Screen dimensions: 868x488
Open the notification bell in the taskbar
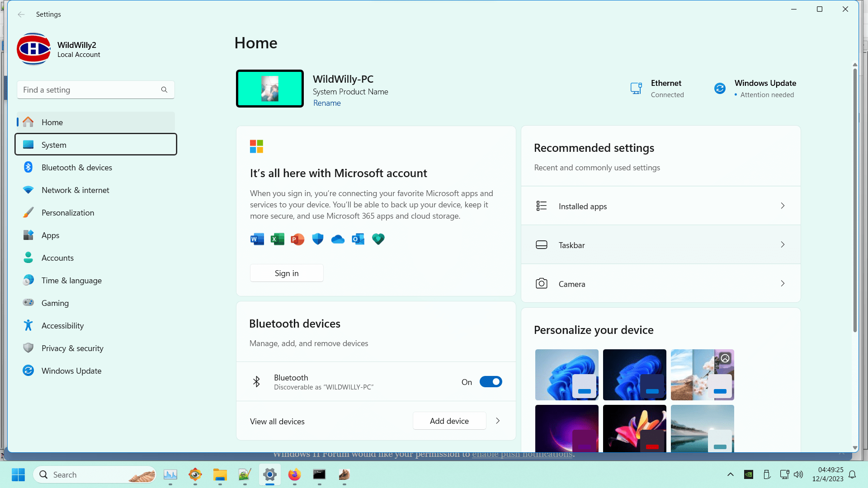[x=852, y=474]
